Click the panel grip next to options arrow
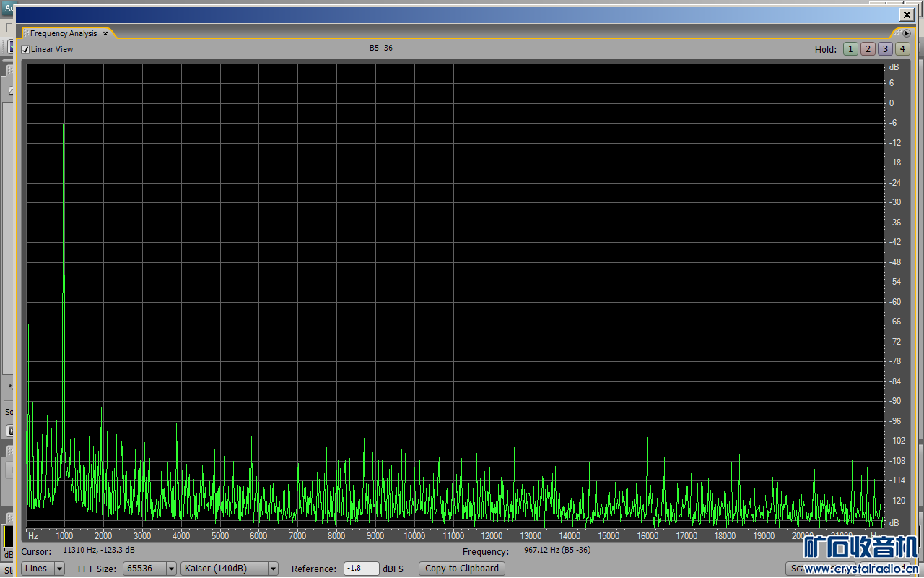Viewport: 924px width, 578px height. [897, 33]
